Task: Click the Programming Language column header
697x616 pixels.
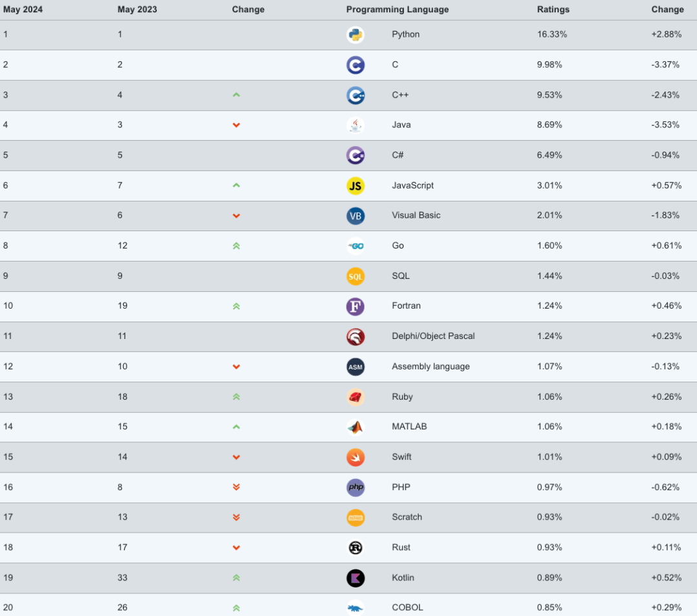Action: click(398, 9)
